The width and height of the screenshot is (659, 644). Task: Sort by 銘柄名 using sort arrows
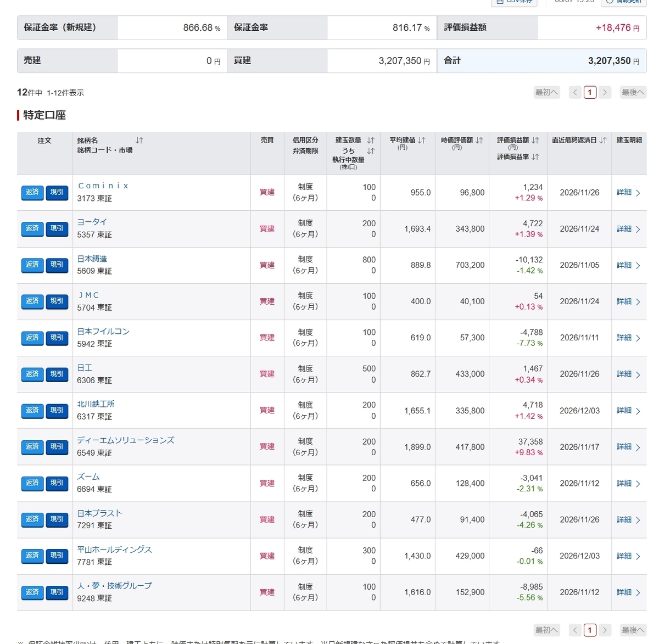coord(139,141)
